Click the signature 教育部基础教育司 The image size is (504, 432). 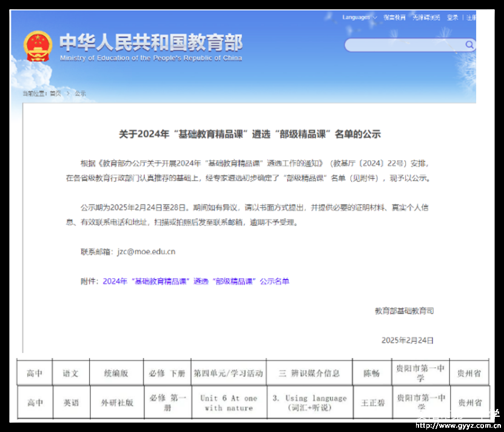click(405, 311)
